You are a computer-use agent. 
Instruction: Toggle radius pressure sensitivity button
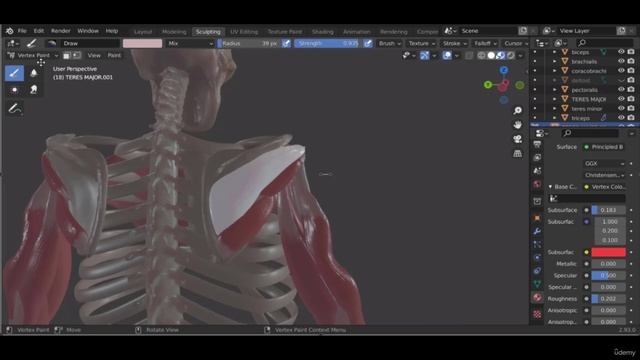tap(287, 43)
